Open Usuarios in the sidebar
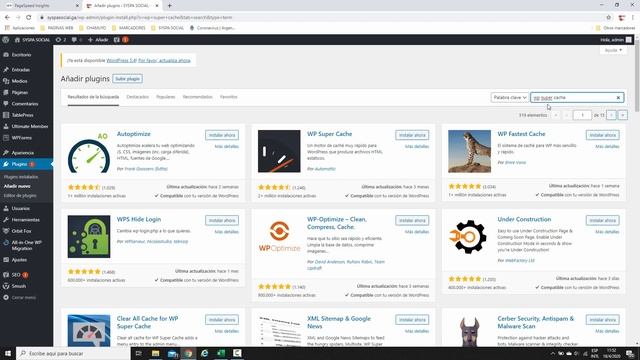This screenshot has width=640, height=360. 20,209
